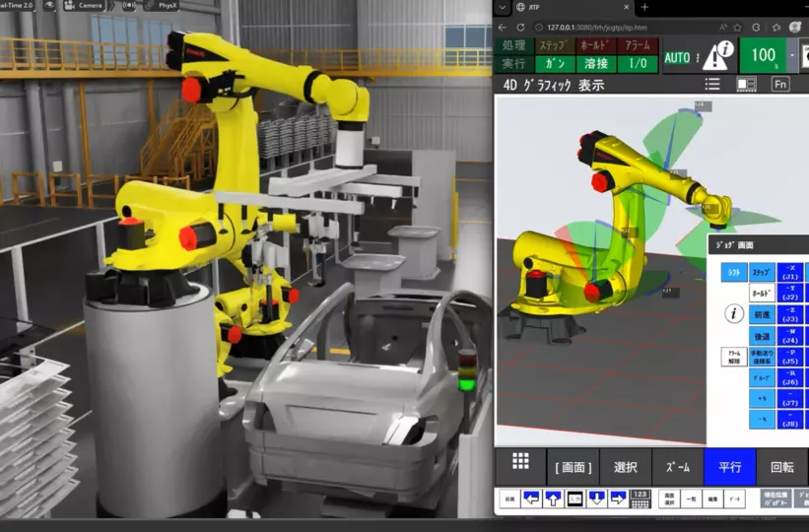The image size is (809, 532).
Task: Select the 選択 softkey
Action: coord(626,467)
